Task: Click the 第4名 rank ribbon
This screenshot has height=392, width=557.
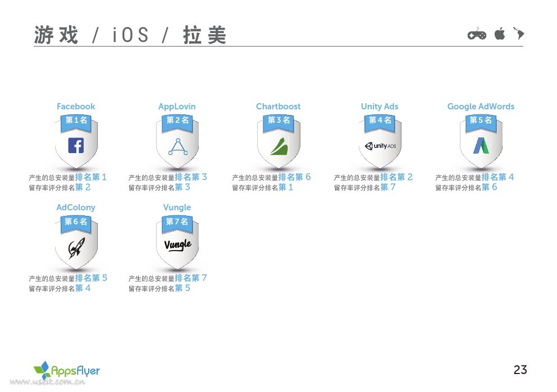Action: pyautogui.click(x=380, y=123)
